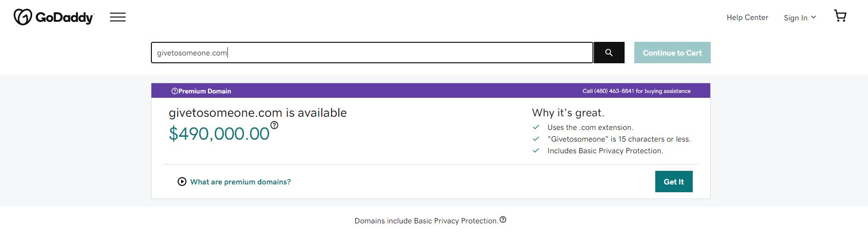Click the "givetosomeone.com is available" heading
Viewport: 868px width, 237px height.
pyautogui.click(x=258, y=113)
